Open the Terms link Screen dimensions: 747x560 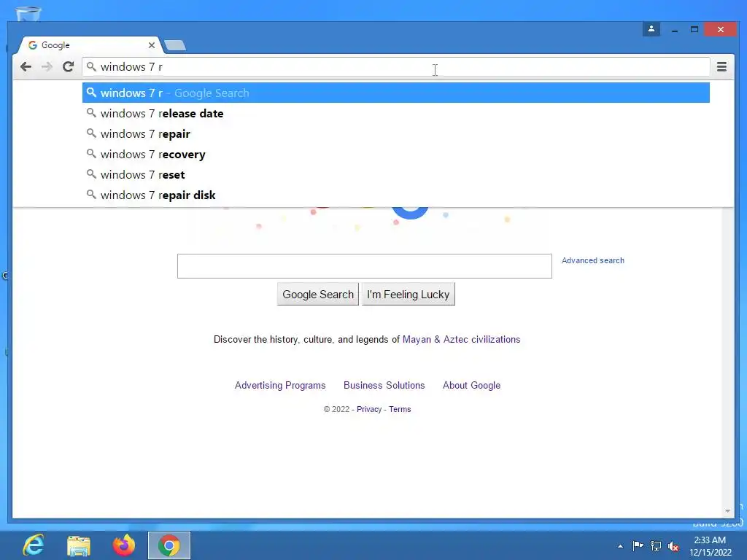tap(400, 409)
